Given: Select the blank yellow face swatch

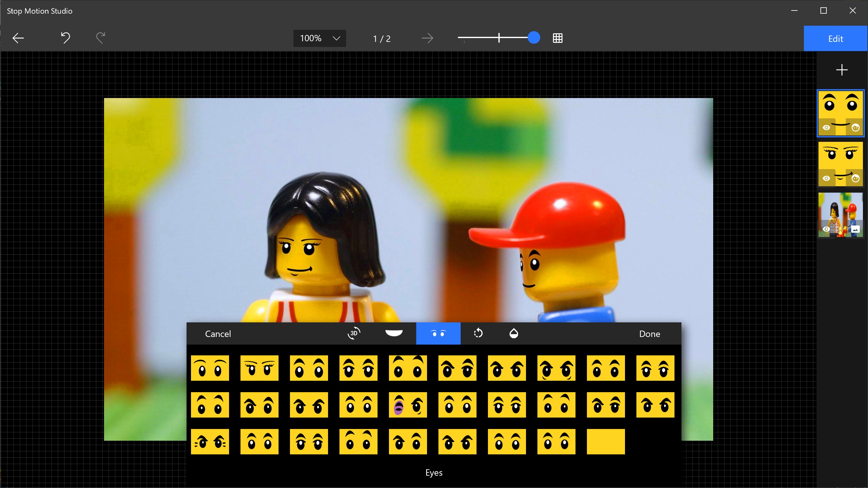Looking at the screenshot, I should tap(605, 441).
